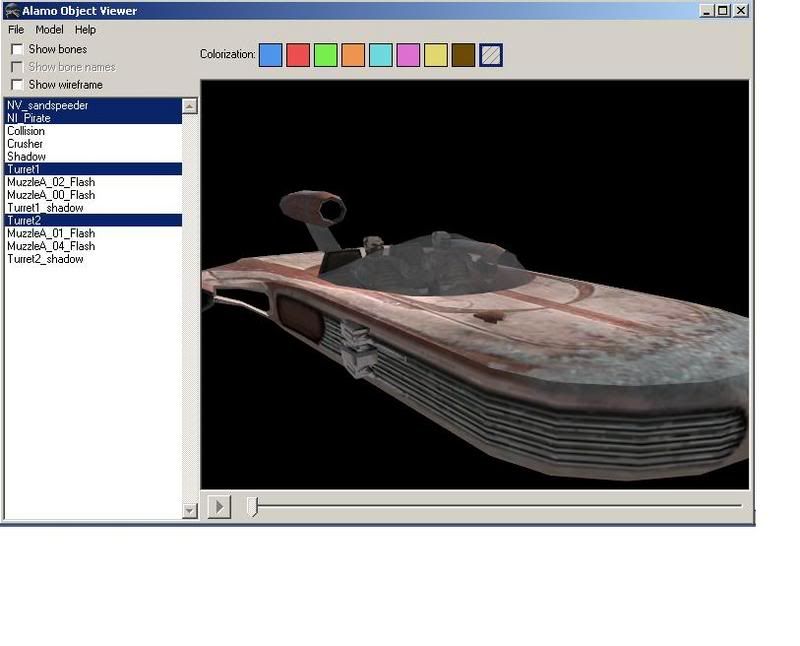
Task: Toggle the Show wireframe checkbox
Action: pos(17,85)
